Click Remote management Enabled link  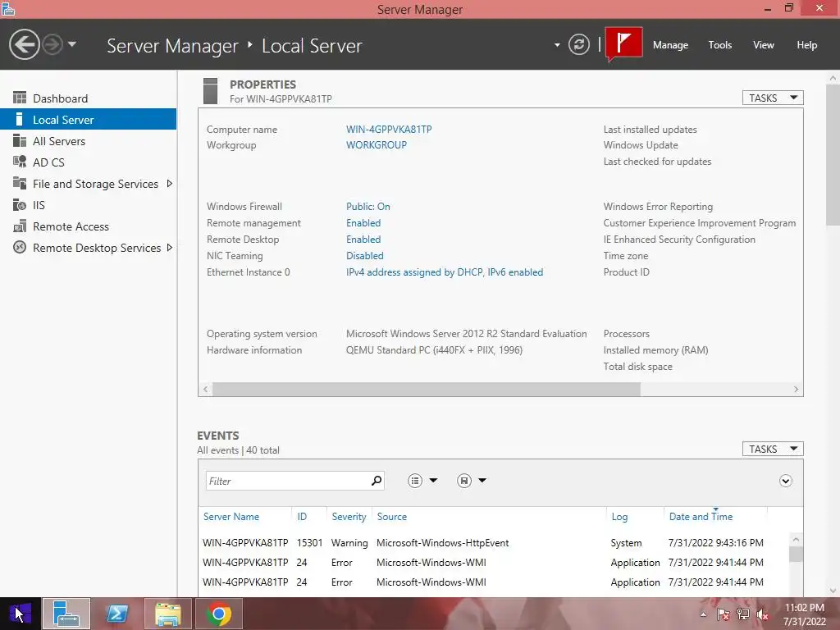click(x=363, y=223)
